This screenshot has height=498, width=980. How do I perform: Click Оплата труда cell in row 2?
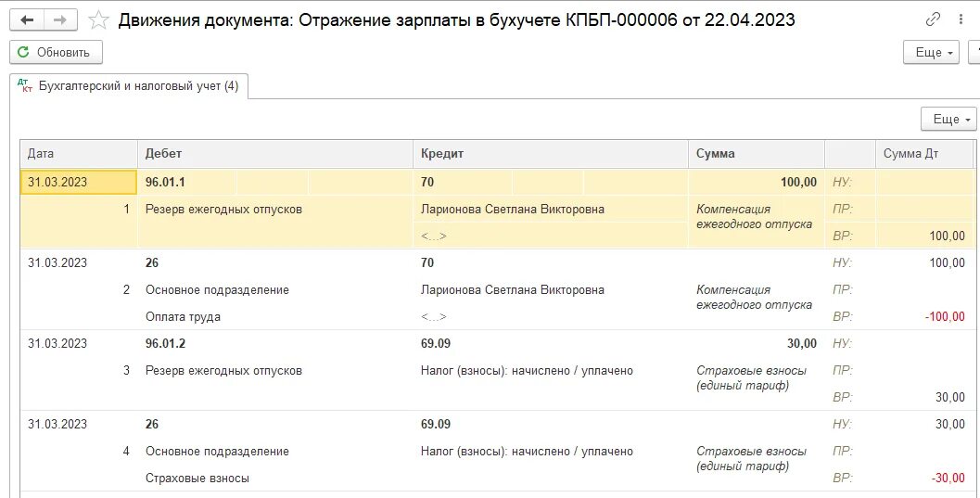coord(183,316)
